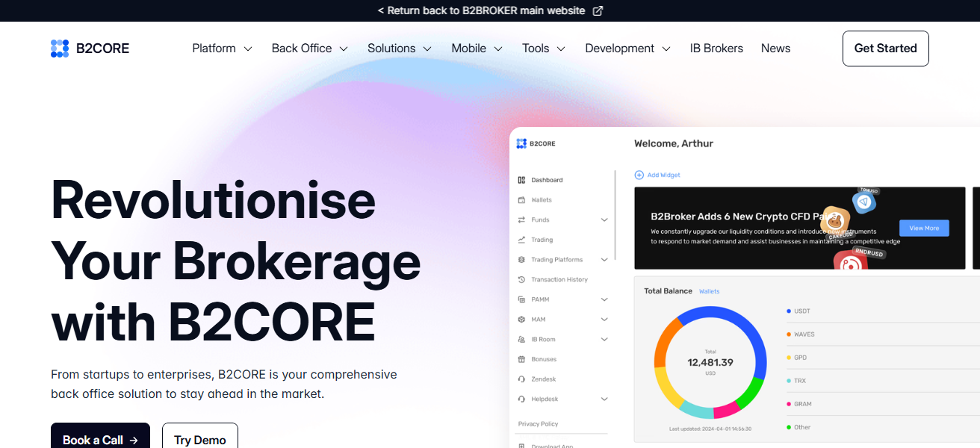980x448 pixels.
Task: Click the B2CORE logo in the navbar
Action: tap(89, 48)
